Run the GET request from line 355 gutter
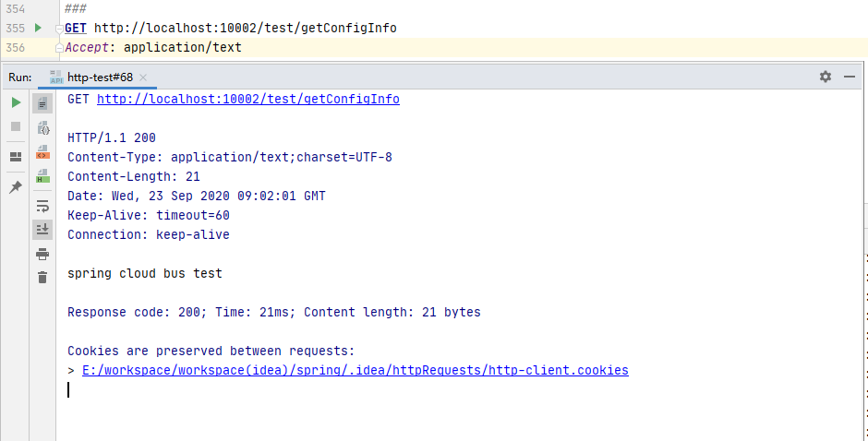Screen dimensions: 868x441 38,28
